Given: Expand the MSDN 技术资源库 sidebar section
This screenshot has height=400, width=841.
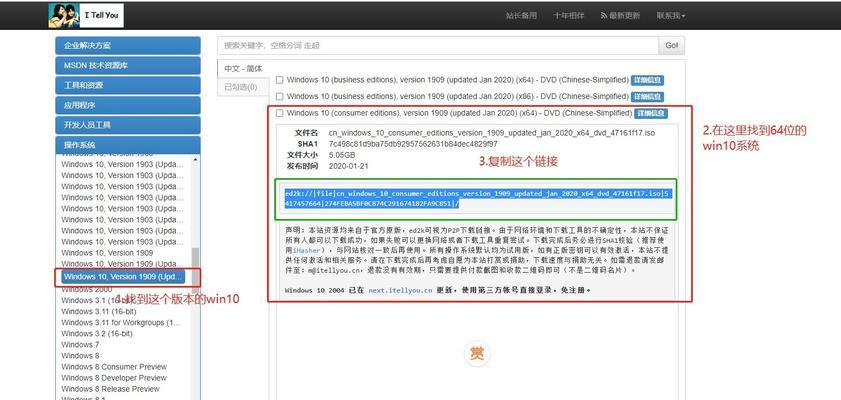Looking at the screenshot, I should tap(128, 65).
